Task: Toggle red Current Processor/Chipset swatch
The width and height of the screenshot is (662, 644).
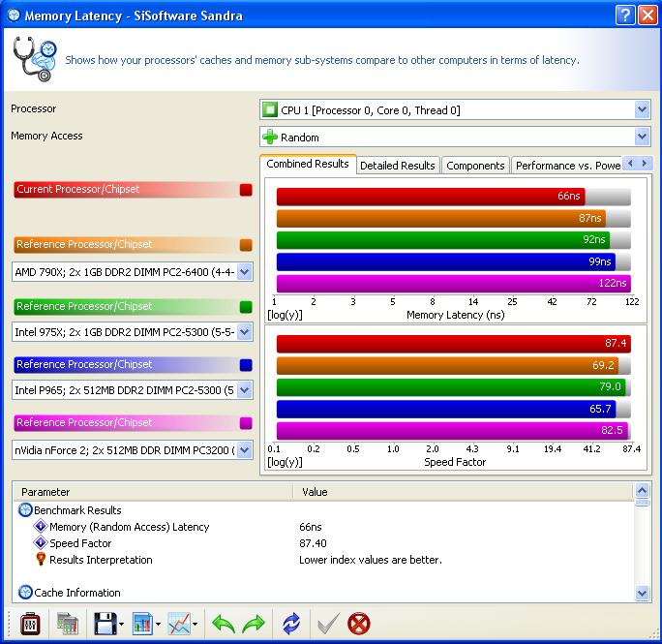Action: (246, 190)
